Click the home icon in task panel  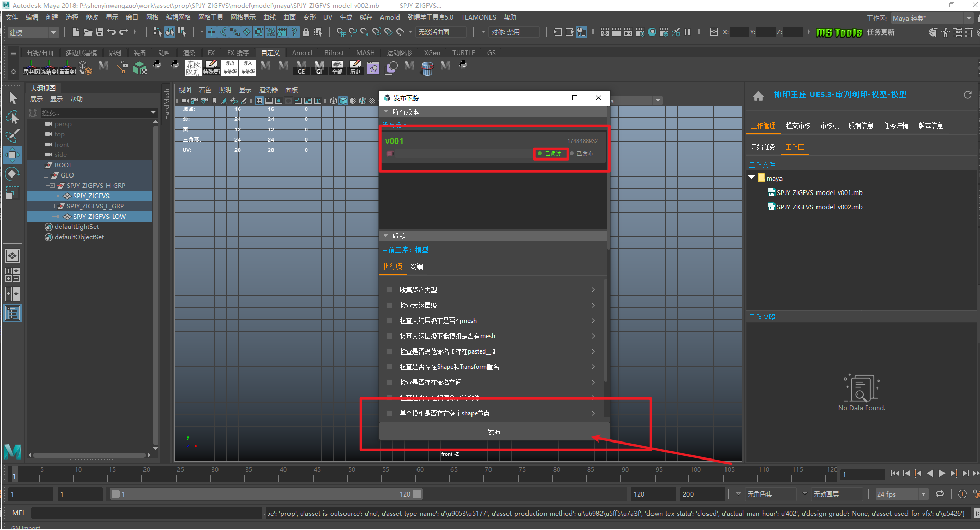(x=758, y=96)
